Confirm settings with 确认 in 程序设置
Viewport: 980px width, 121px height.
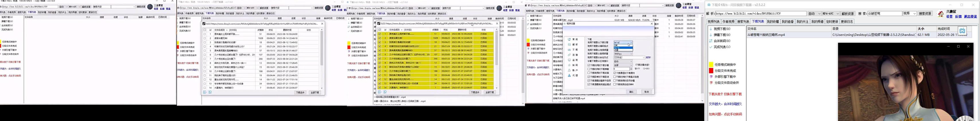pyautogui.click(x=631, y=92)
